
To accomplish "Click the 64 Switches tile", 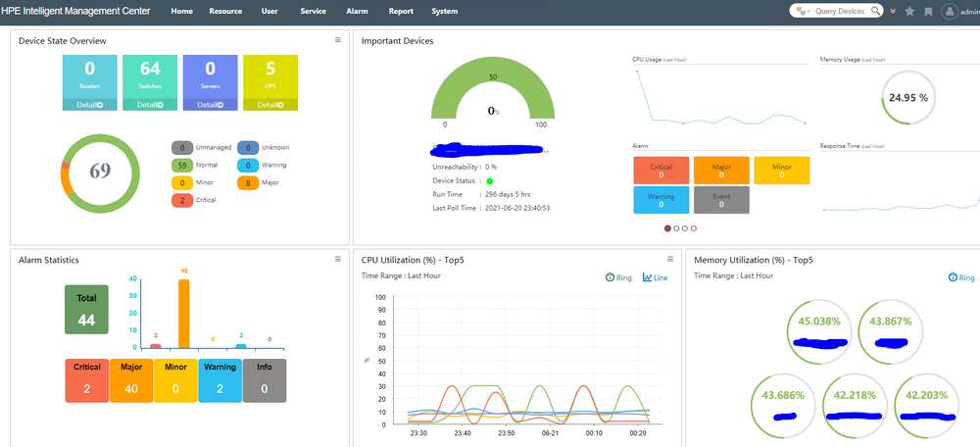I will coord(150,82).
